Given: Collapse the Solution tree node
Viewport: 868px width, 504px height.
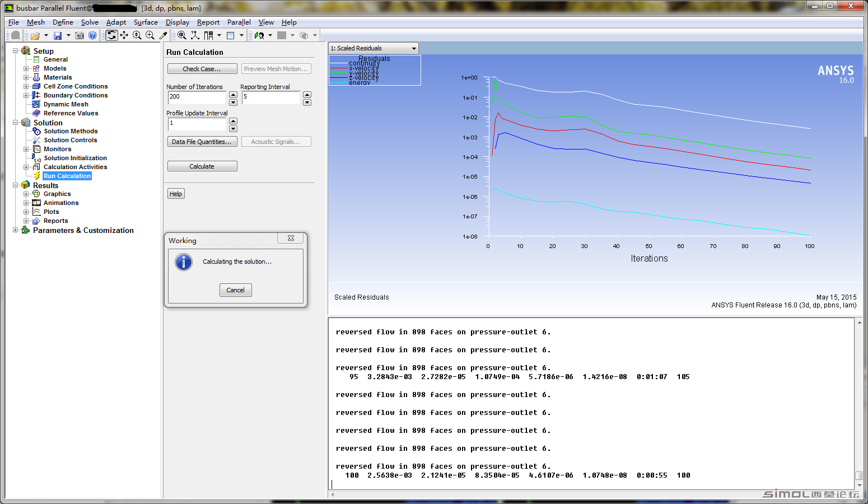Looking at the screenshot, I should [16, 123].
